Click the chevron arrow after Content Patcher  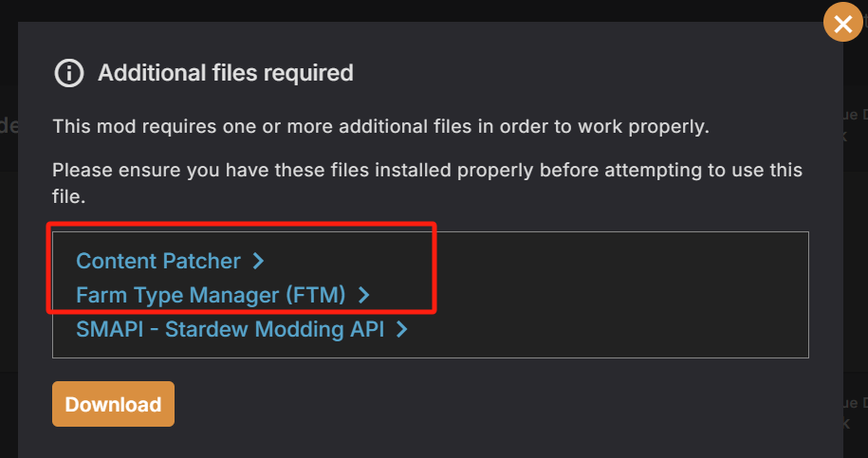click(258, 261)
